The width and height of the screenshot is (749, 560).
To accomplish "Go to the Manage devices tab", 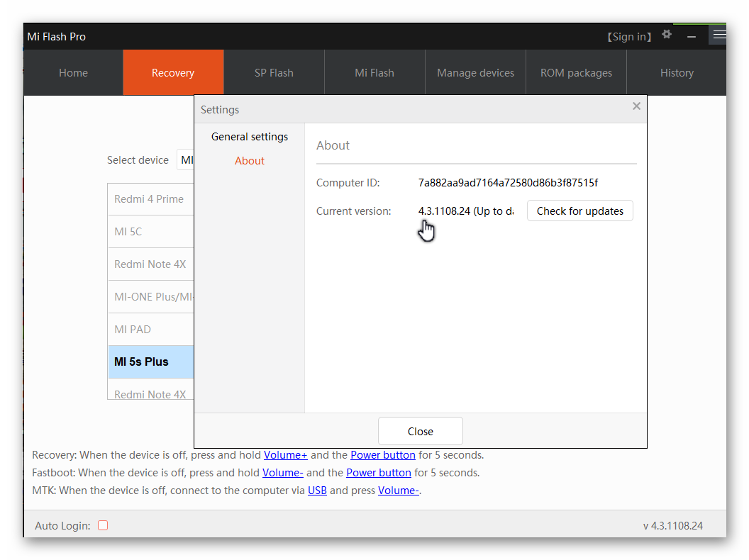I will click(x=475, y=72).
